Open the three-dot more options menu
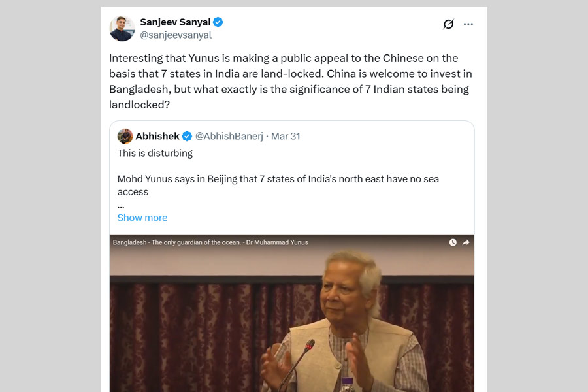Image resolution: width=588 pixels, height=392 pixels. [468, 24]
